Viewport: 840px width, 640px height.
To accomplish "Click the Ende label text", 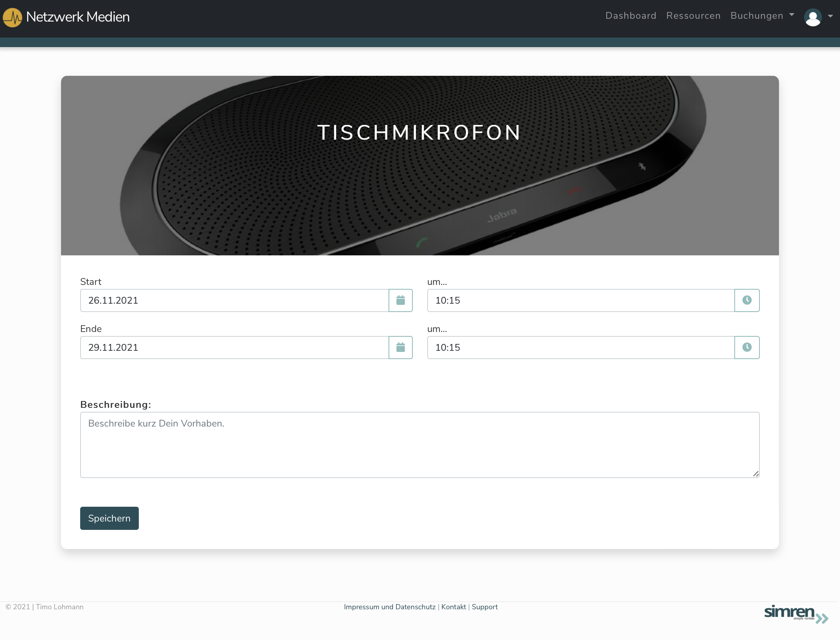I will pyautogui.click(x=91, y=329).
